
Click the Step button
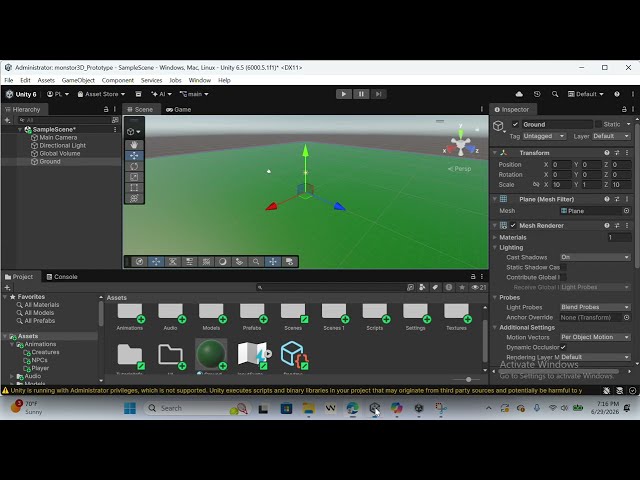click(x=378, y=94)
